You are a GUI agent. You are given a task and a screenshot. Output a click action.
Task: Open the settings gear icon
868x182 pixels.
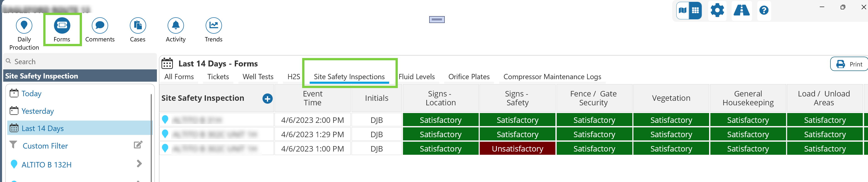pyautogui.click(x=717, y=10)
